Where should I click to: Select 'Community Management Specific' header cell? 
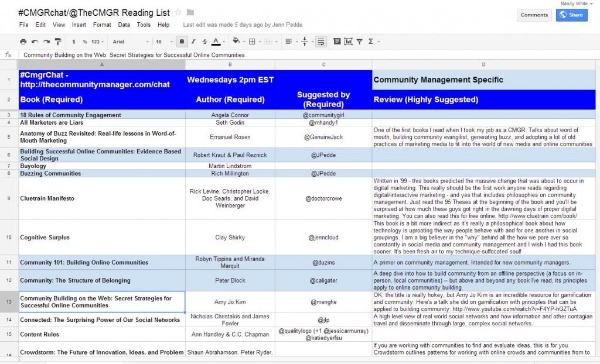pos(483,80)
